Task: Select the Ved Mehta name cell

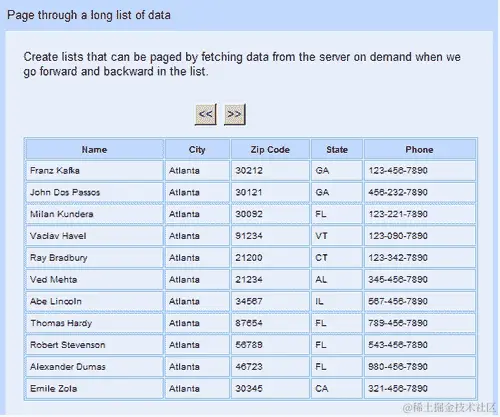Action: tap(95, 279)
